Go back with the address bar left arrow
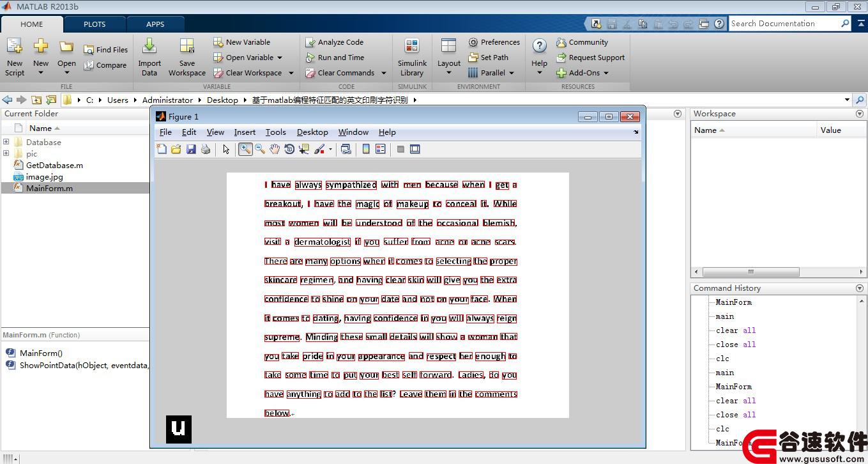The image size is (868, 464). 8,100
